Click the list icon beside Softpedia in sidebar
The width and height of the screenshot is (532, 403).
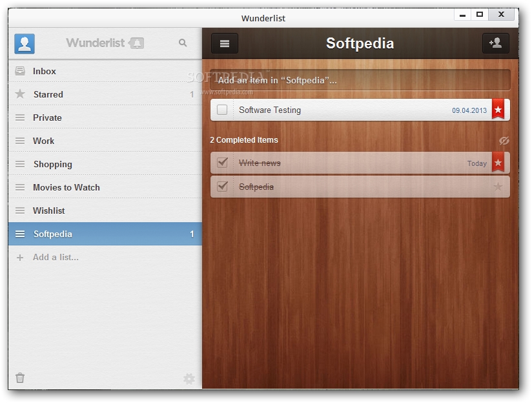click(x=20, y=234)
